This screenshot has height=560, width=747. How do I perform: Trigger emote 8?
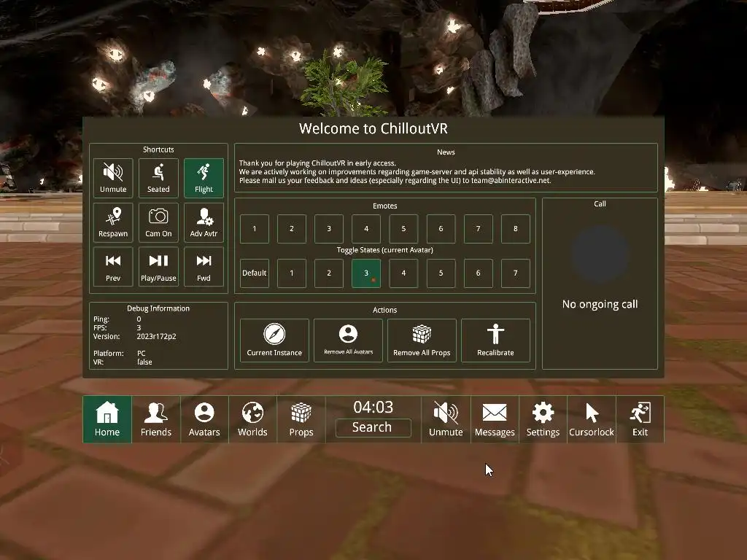click(516, 228)
